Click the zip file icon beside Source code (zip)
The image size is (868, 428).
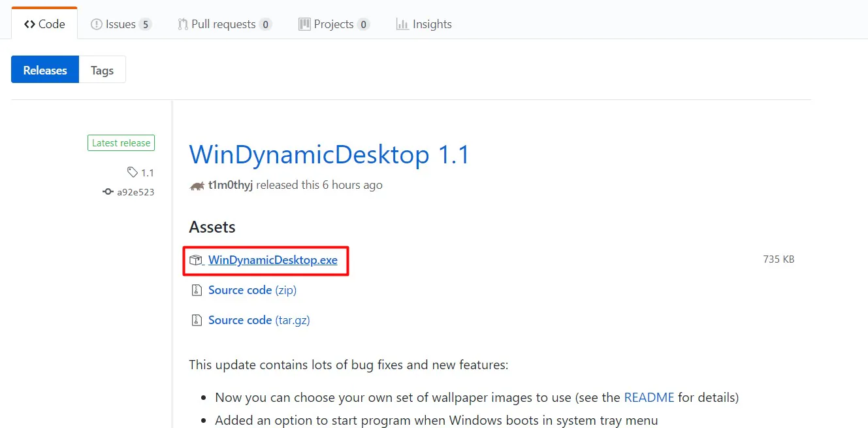point(196,290)
